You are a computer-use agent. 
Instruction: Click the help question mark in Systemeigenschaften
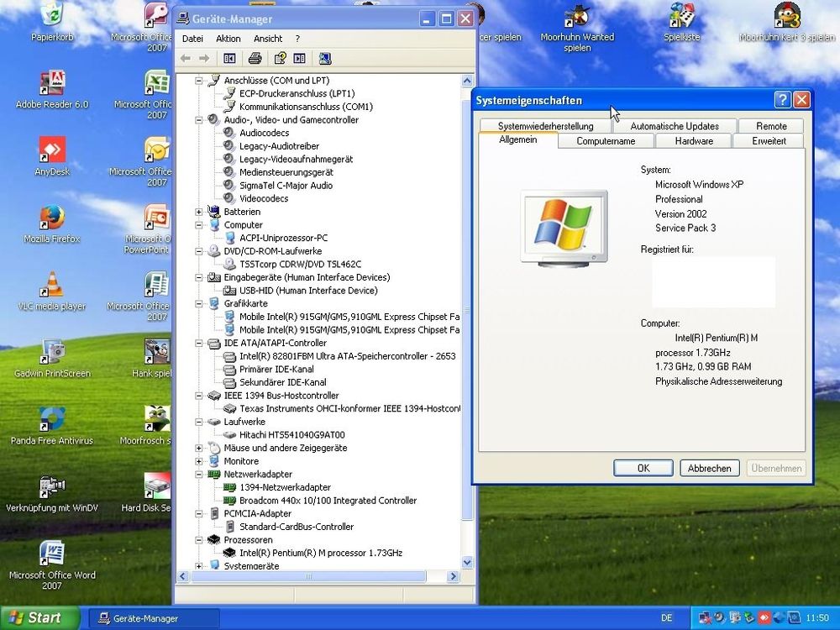click(x=782, y=100)
